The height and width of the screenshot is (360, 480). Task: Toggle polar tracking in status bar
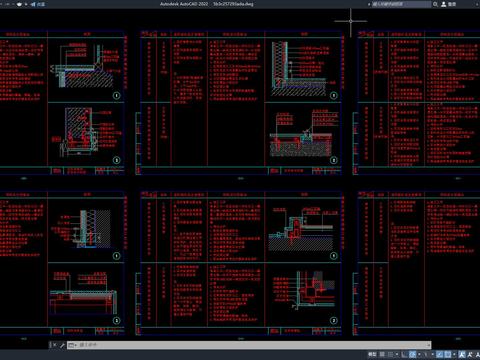[412, 354]
